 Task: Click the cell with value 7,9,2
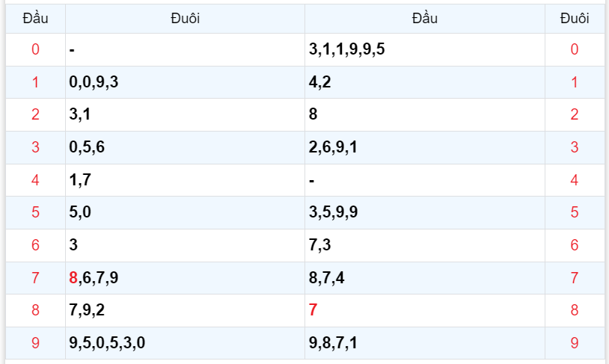pos(87,310)
